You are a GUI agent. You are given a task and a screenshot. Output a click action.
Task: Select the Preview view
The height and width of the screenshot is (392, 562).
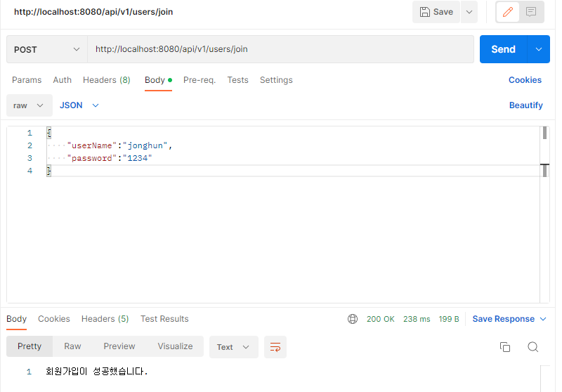click(119, 346)
